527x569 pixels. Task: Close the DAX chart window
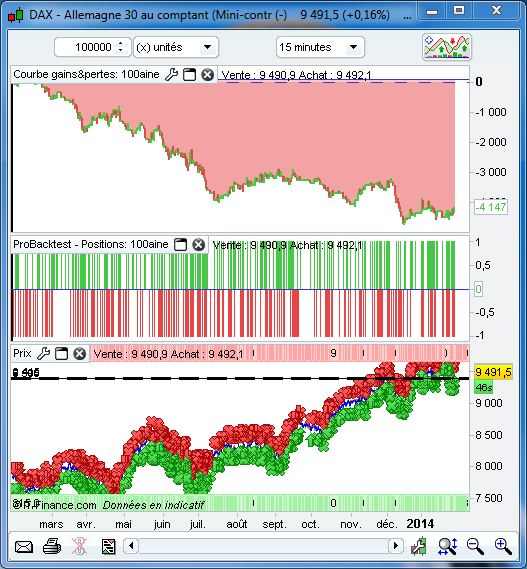[495, 11]
